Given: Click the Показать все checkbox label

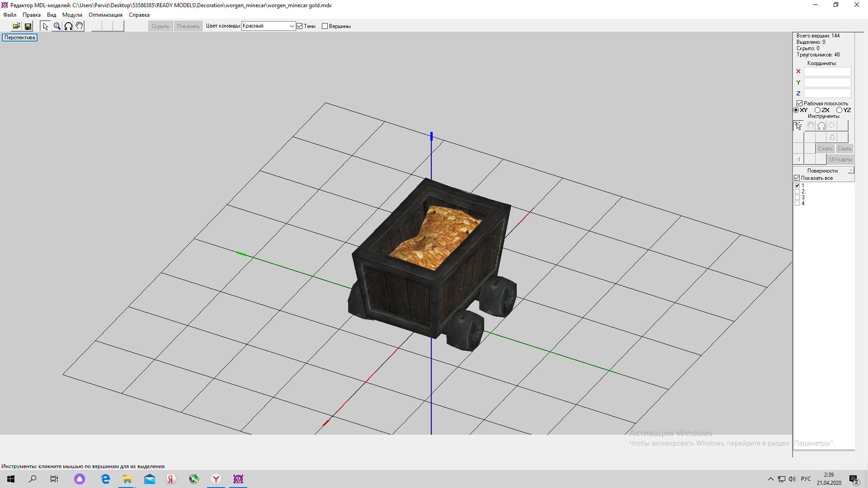Looking at the screenshot, I should pyautogui.click(x=816, y=178).
